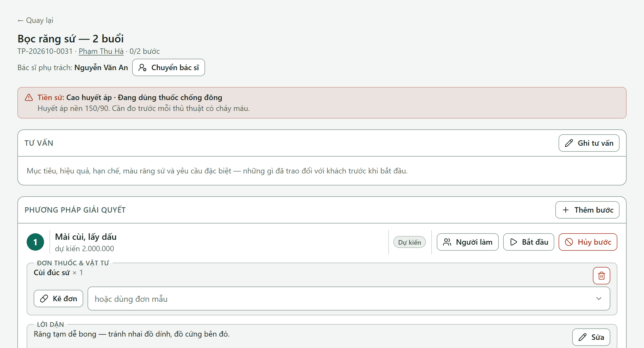Open patient Phạm Thu Hà profile link
Screen dimensions: 644x348
coord(101,51)
